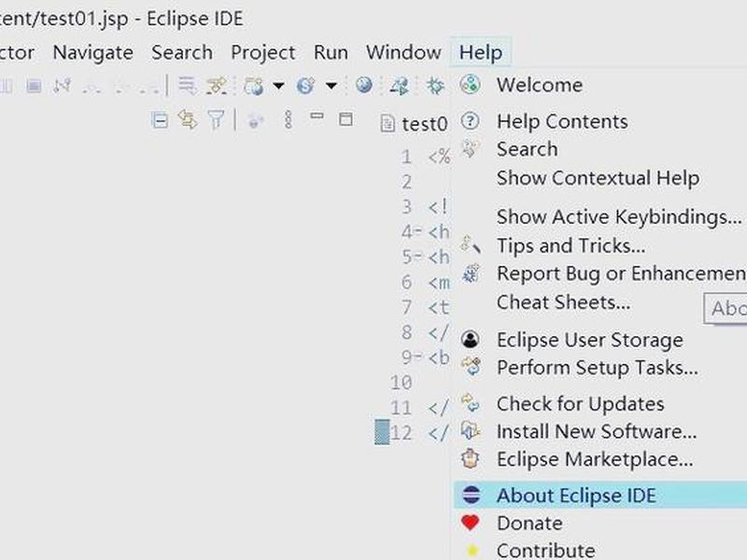Click the Tips and Tricks icon
747x560 pixels.
[471, 245]
